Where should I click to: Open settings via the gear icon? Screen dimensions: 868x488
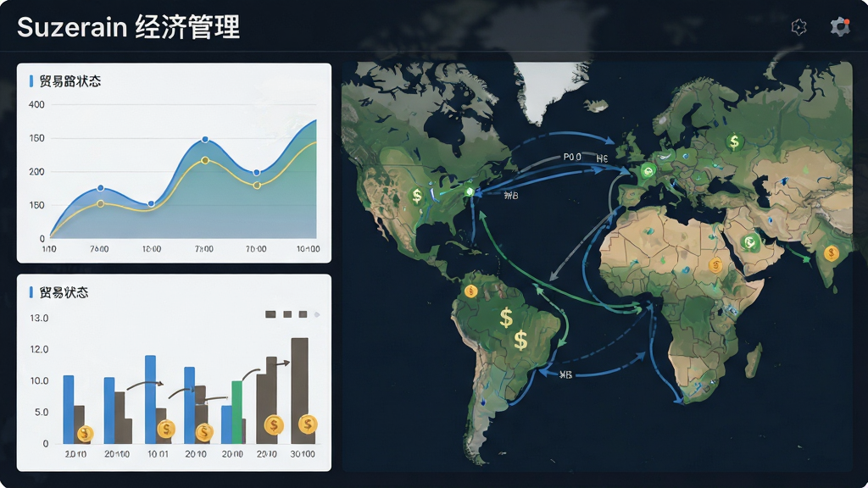(x=840, y=26)
